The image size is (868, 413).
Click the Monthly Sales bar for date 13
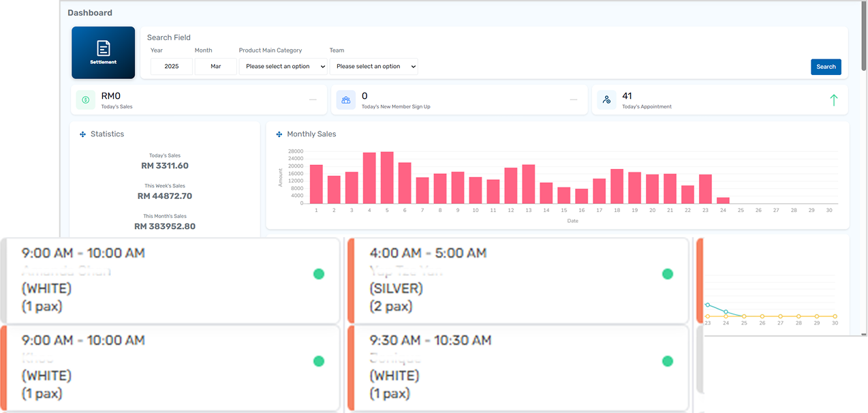(529, 184)
